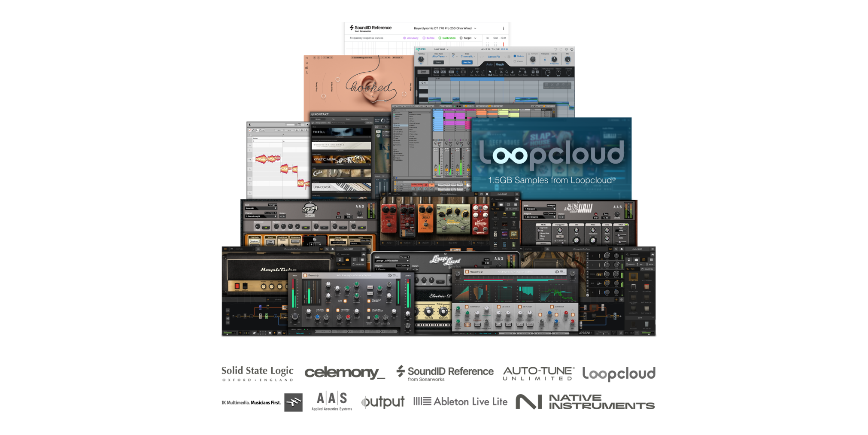Open Kontakt Una Corda library thumbnail
868x435 pixels.
[x=341, y=187]
